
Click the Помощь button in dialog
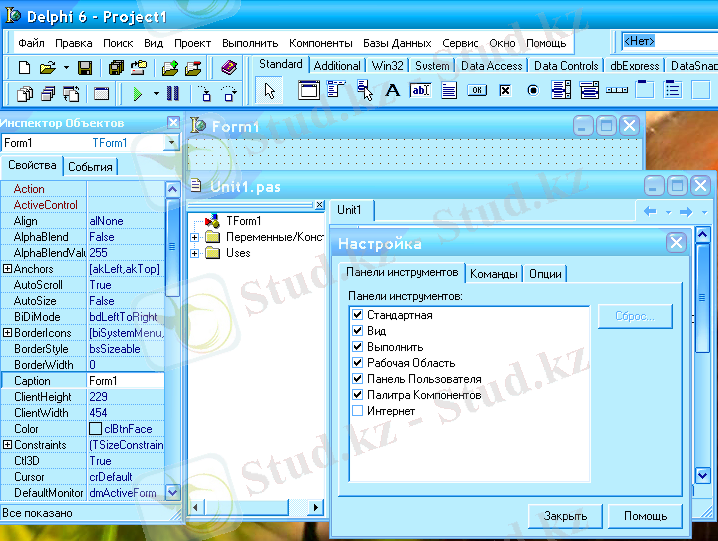coord(645,516)
